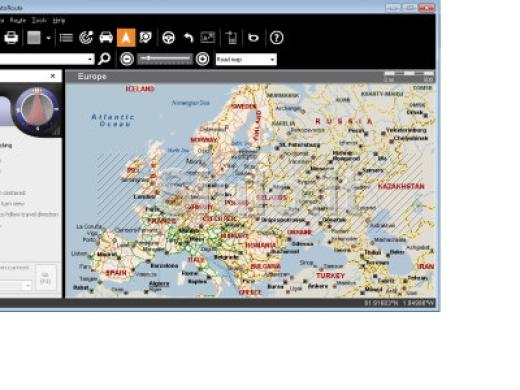Image resolution: width=520 pixels, height=390 pixels.
Task: Click the GPS radar tracking icon
Action: (x=86, y=38)
